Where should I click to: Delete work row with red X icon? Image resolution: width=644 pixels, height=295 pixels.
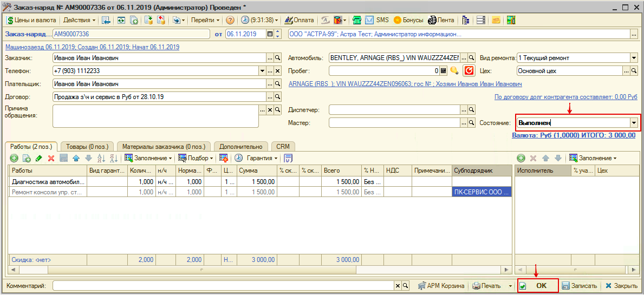click(x=51, y=158)
